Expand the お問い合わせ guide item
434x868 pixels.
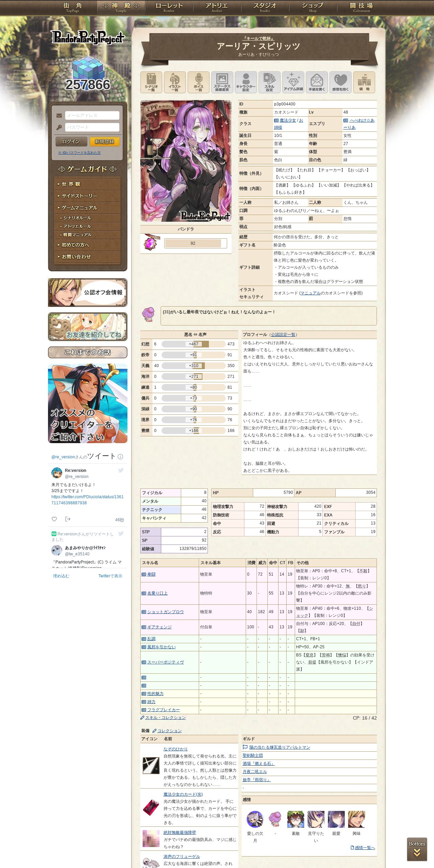pos(88,257)
